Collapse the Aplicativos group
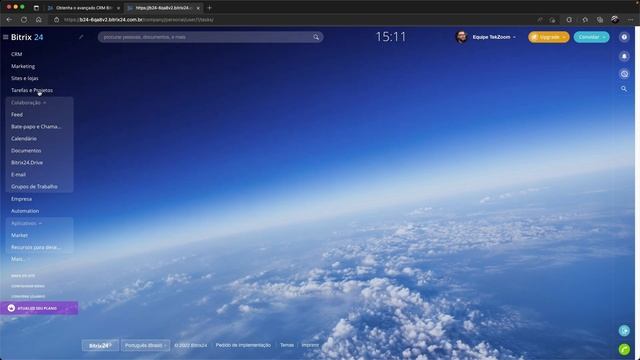This screenshot has height=360, width=640. (x=26, y=224)
